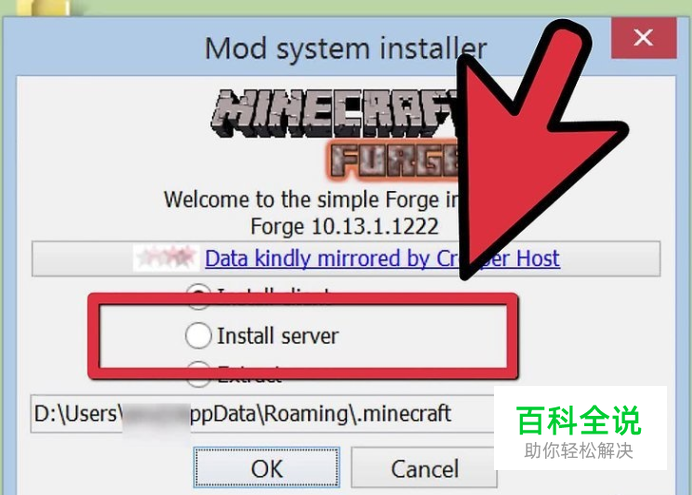Focus the .minecraft install path field
The width and height of the screenshot is (692, 495).
pyautogui.click(x=262, y=414)
